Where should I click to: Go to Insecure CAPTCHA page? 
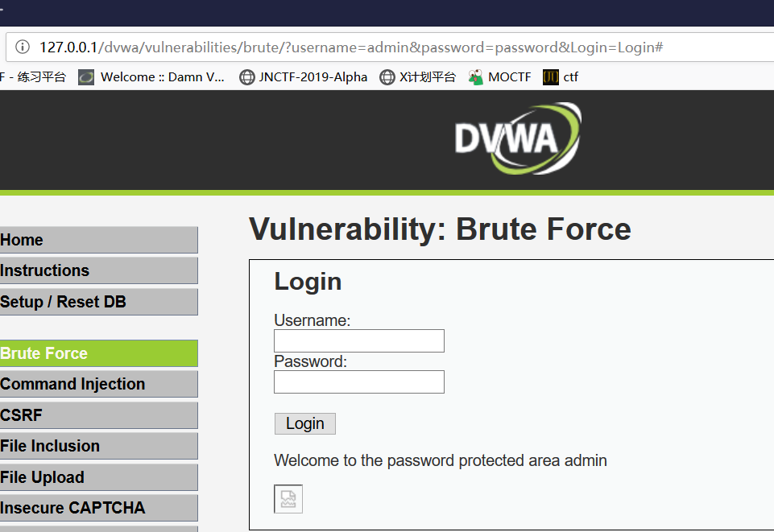(98, 508)
